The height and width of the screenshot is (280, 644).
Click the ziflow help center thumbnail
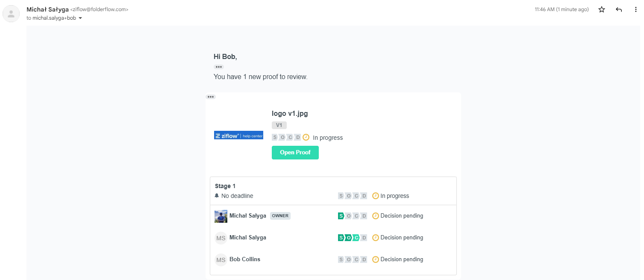(x=238, y=136)
